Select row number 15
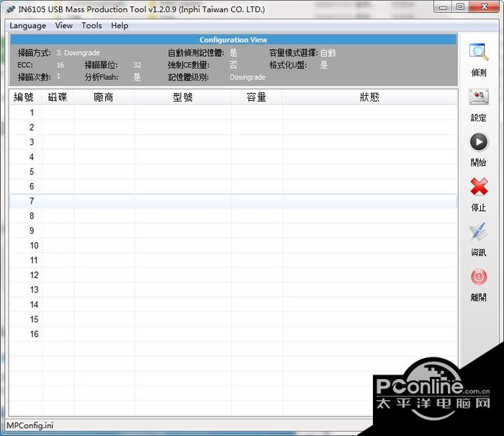The image size is (504, 436). pyautogui.click(x=233, y=319)
